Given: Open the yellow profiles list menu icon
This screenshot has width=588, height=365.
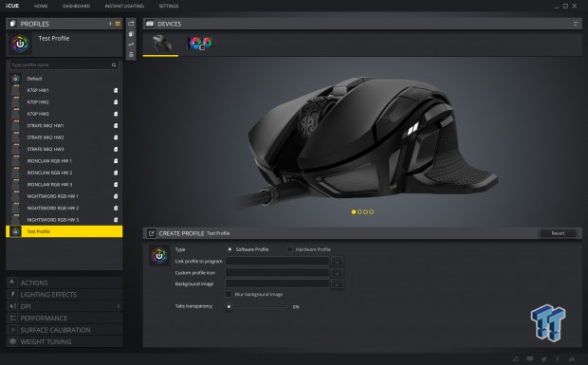Looking at the screenshot, I should pyautogui.click(x=118, y=24).
